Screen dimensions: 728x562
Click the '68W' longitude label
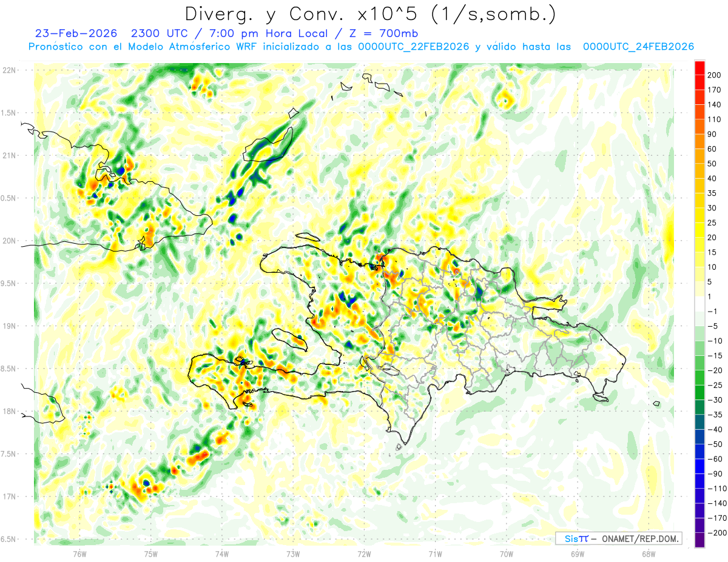point(649,554)
